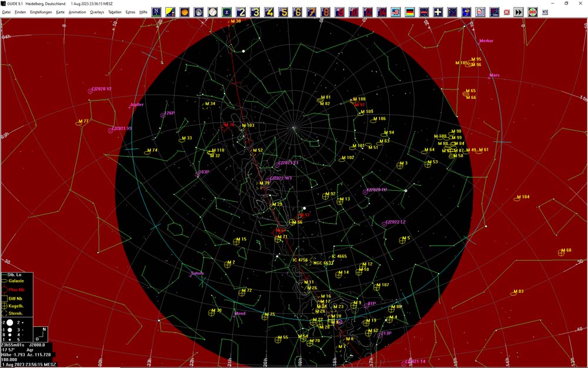The height and width of the screenshot is (368, 588).
Task: Select zoom level 12 toolbar icon
Action: pyautogui.click(x=368, y=12)
